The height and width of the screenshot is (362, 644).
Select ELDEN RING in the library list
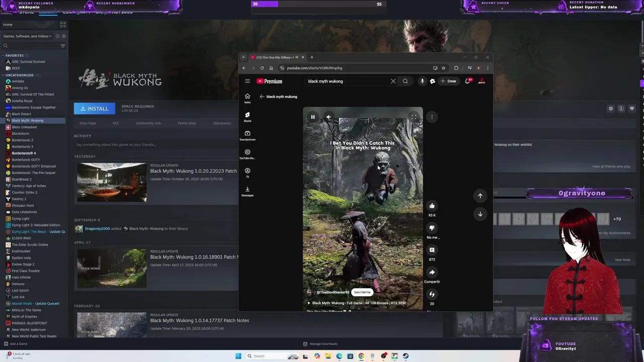pos(21,238)
